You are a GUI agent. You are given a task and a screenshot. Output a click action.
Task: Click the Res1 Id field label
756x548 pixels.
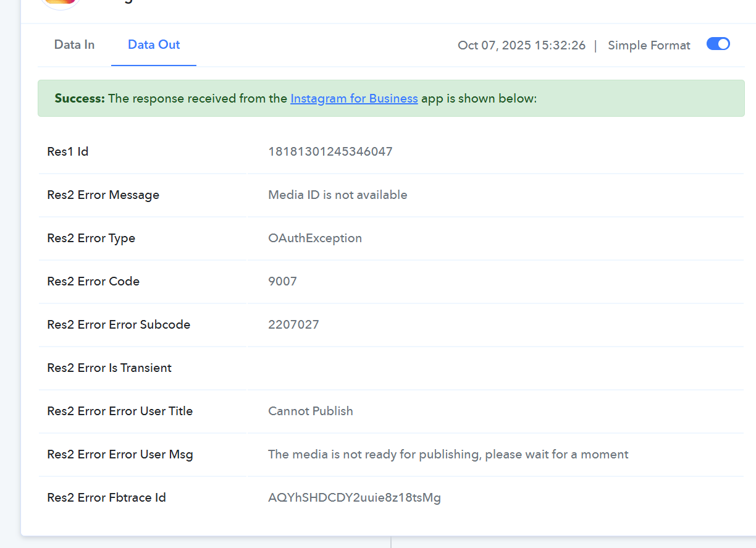pos(67,152)
